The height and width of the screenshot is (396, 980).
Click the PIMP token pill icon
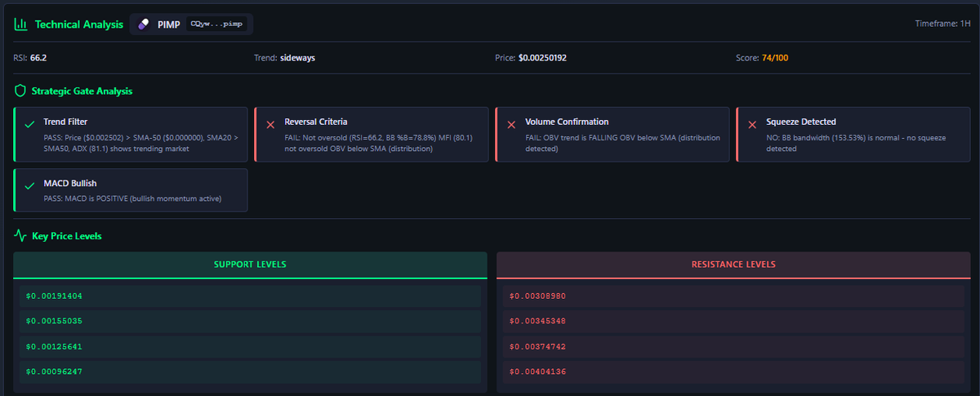[145, 24]
